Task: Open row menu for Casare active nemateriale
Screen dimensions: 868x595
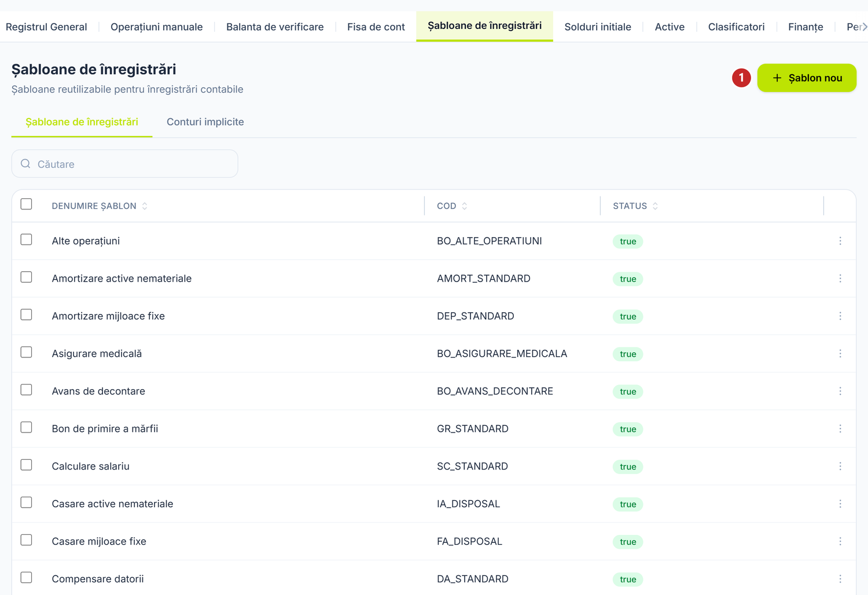Action: pyautogui.click(x=840, y=504)
